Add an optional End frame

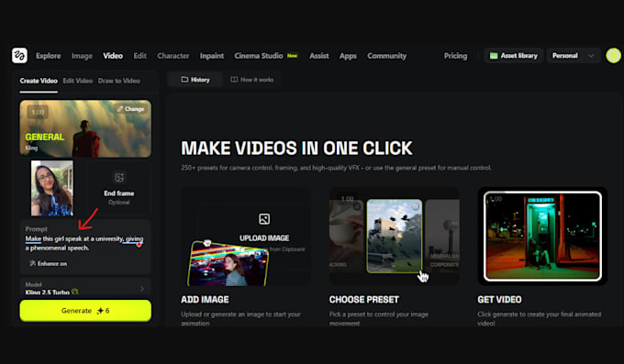click(119, 189)
